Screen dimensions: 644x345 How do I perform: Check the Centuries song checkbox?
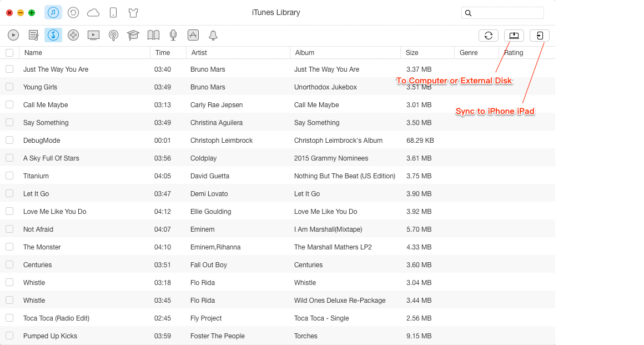pyautogui.click(x=9, y=264)
